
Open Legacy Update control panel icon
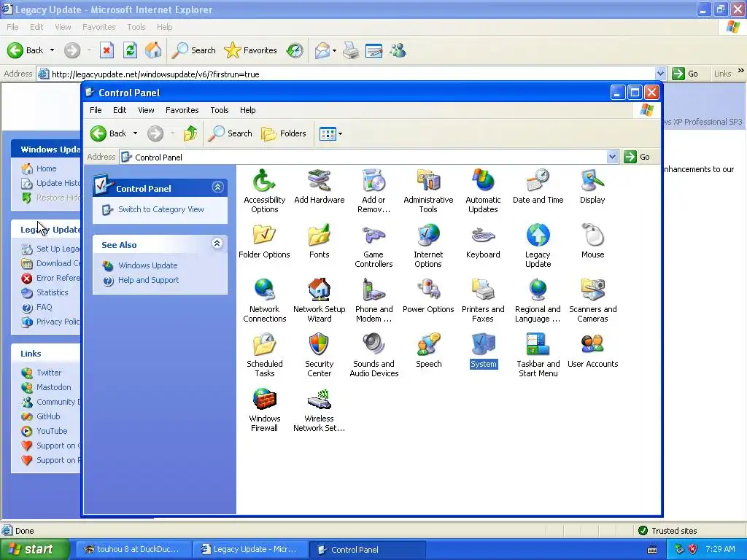point(538,246)
